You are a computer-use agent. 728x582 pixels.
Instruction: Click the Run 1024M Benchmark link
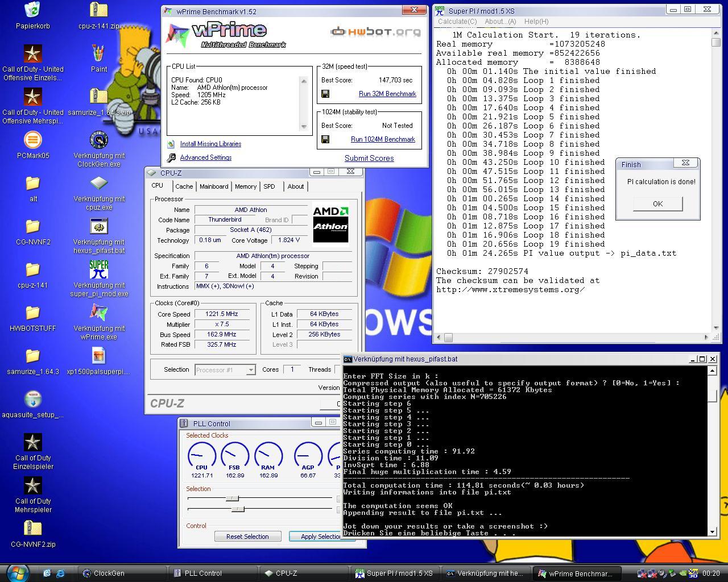(x=383, y=139)
